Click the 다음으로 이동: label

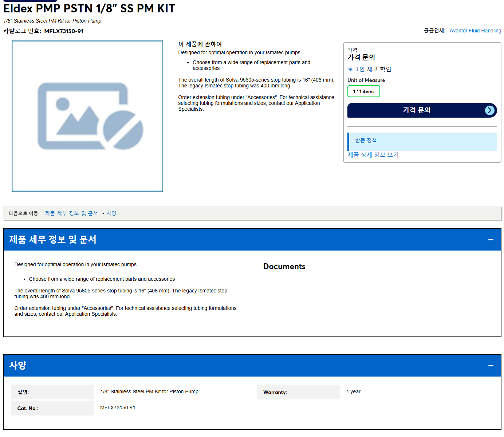pyautogui.click(x=24, y=213)
